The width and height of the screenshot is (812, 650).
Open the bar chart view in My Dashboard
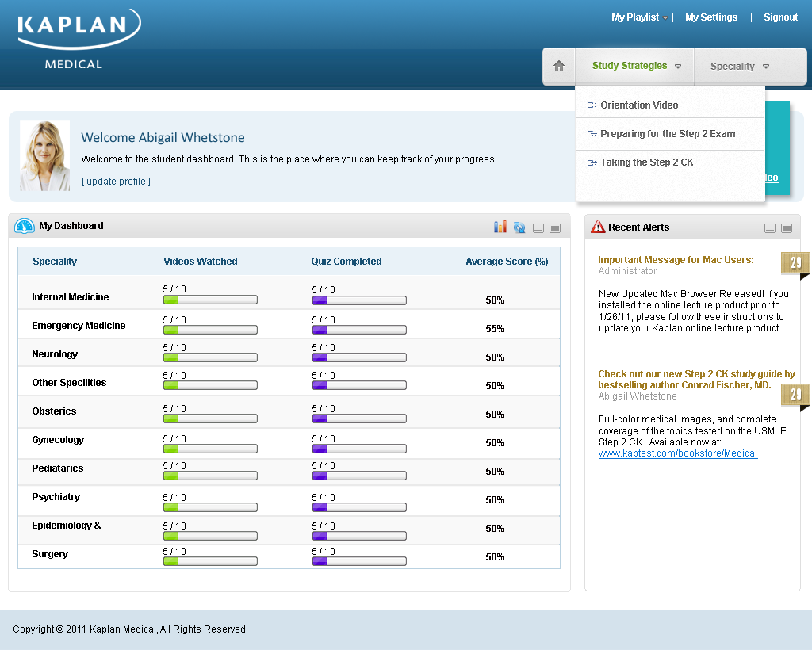pyautogui.click(x=500, y=227)
